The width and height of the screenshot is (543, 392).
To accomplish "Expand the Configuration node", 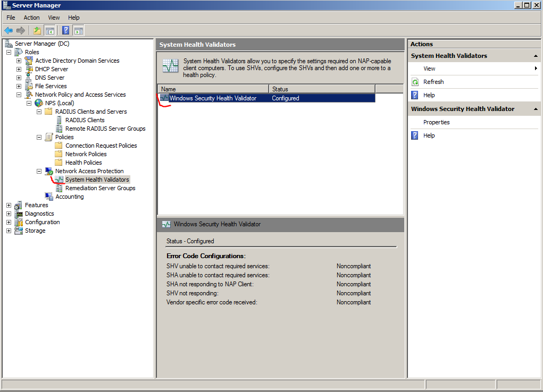I will 9,222.
